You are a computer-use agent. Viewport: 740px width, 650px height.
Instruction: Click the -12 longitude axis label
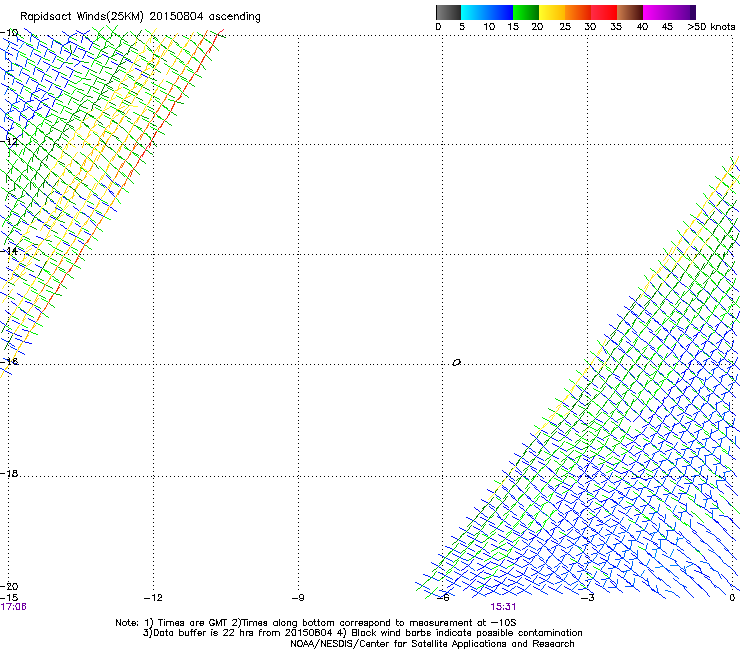(x=153, y=598)
